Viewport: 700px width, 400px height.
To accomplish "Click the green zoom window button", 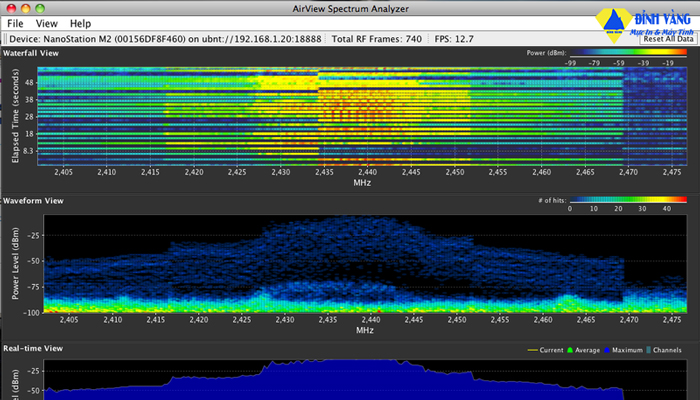I will pyautogui.click(x=40, y=8).
